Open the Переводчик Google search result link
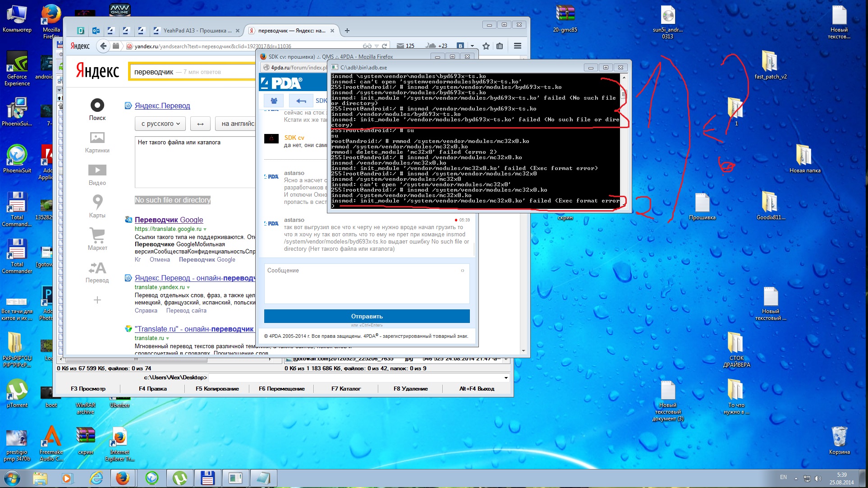 [169, 220]
